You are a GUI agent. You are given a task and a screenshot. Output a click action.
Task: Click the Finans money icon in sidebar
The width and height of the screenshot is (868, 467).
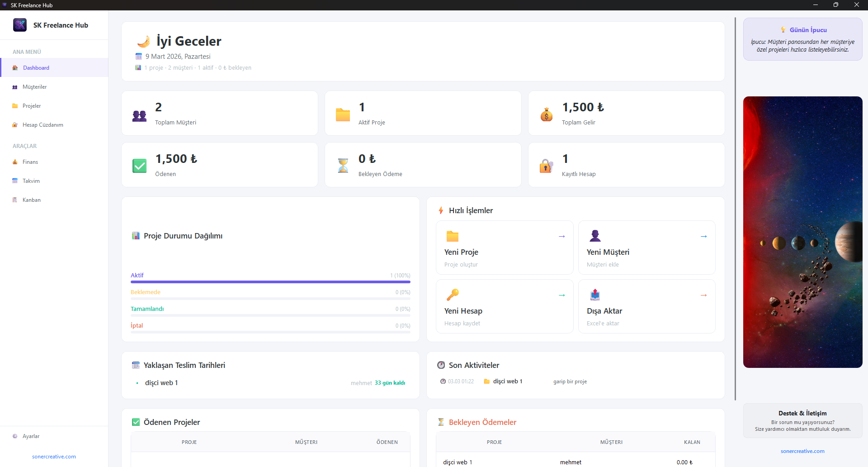point(15,162)
